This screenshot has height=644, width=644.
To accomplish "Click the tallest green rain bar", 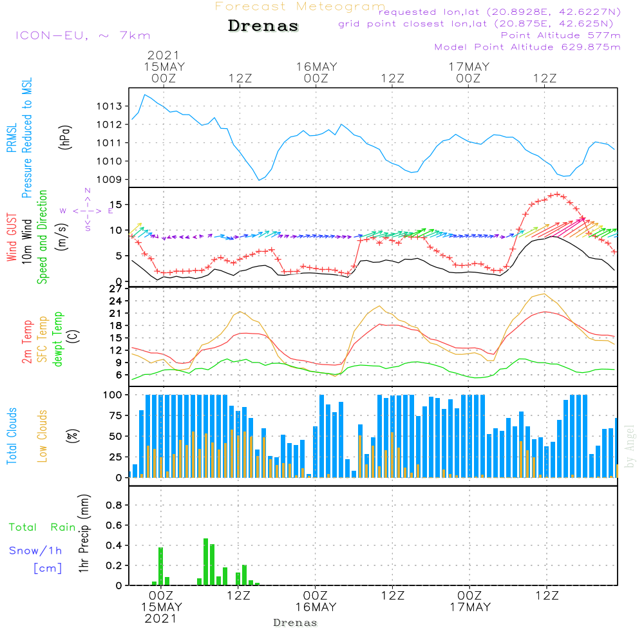I will tap(206, 562).
